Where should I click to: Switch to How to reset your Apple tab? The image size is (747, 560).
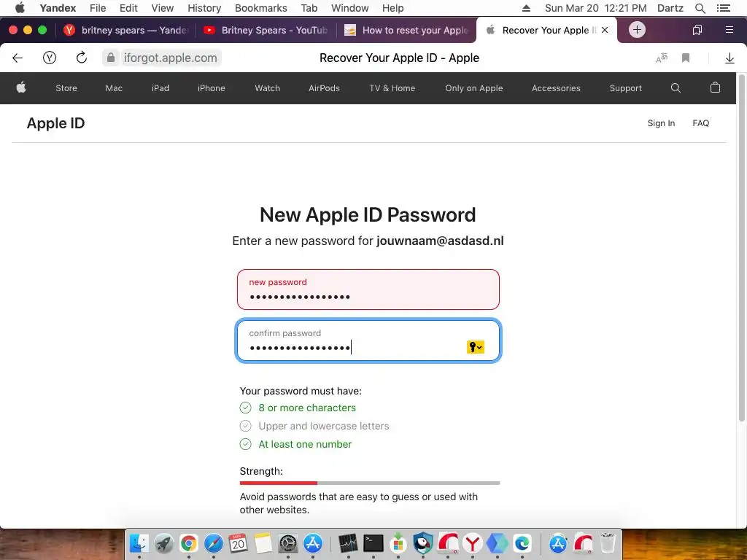click(x=406, y=30)
